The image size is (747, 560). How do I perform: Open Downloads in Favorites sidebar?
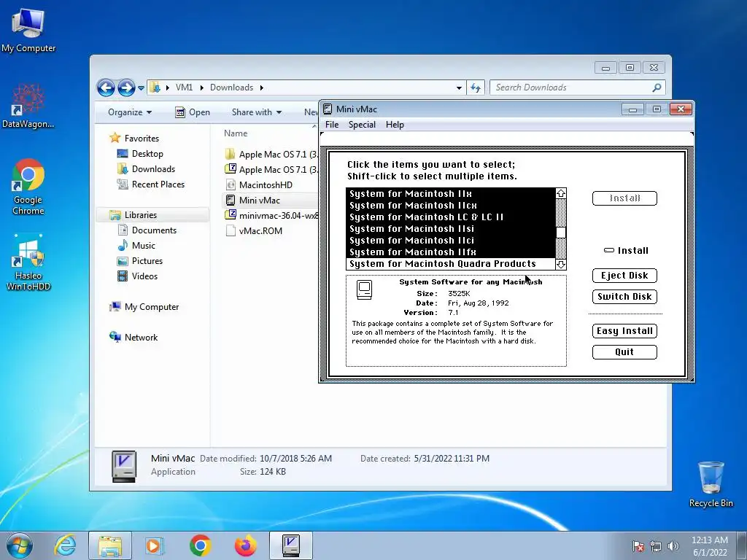pos(146,169)
